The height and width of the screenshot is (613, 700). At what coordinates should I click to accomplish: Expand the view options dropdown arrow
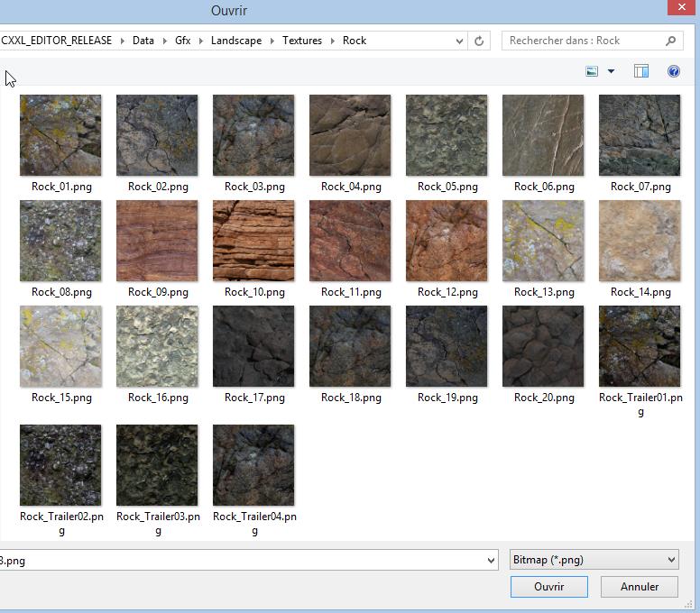(611, 71)
